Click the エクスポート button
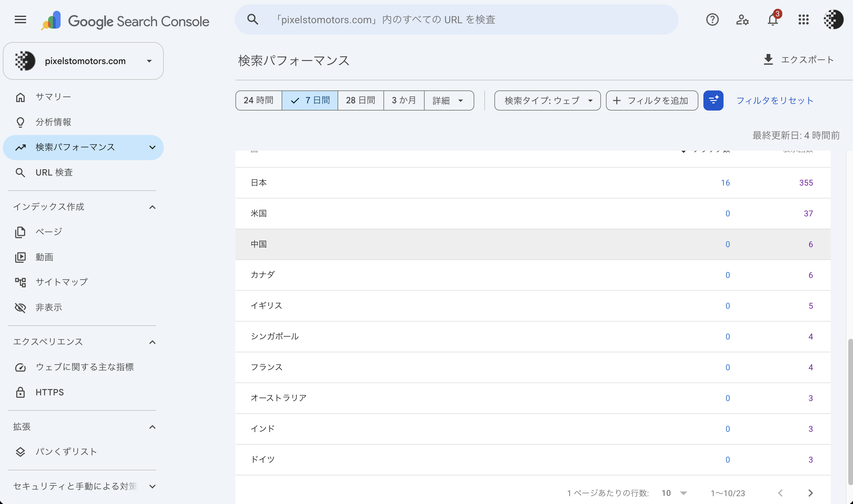This screenshot has height=504, width=853. [x=798, y=60]
